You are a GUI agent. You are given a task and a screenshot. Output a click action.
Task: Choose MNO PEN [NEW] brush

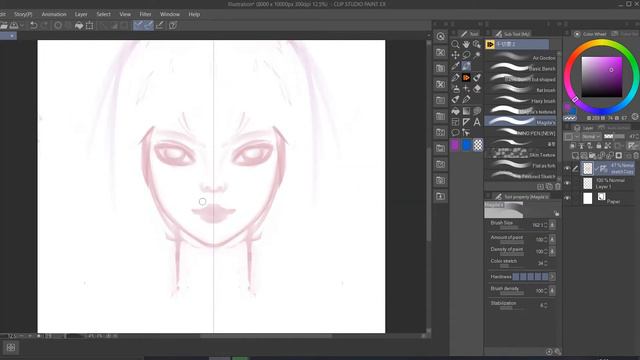tap(521, 133)
